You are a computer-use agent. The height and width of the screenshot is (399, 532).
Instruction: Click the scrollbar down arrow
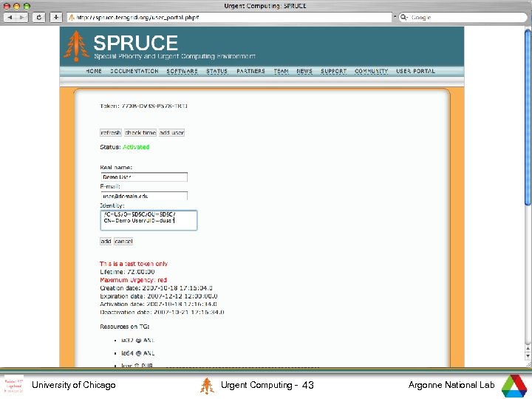(x=528, y=356)
